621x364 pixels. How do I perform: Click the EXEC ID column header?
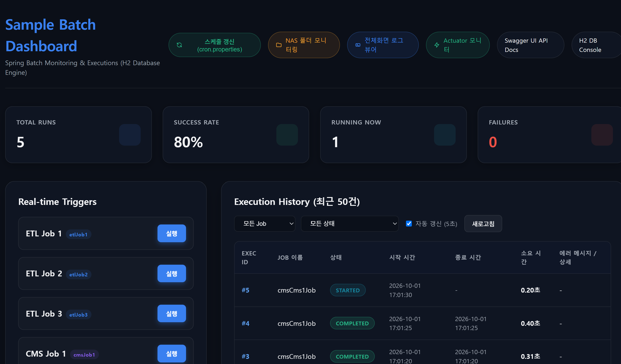249,257
